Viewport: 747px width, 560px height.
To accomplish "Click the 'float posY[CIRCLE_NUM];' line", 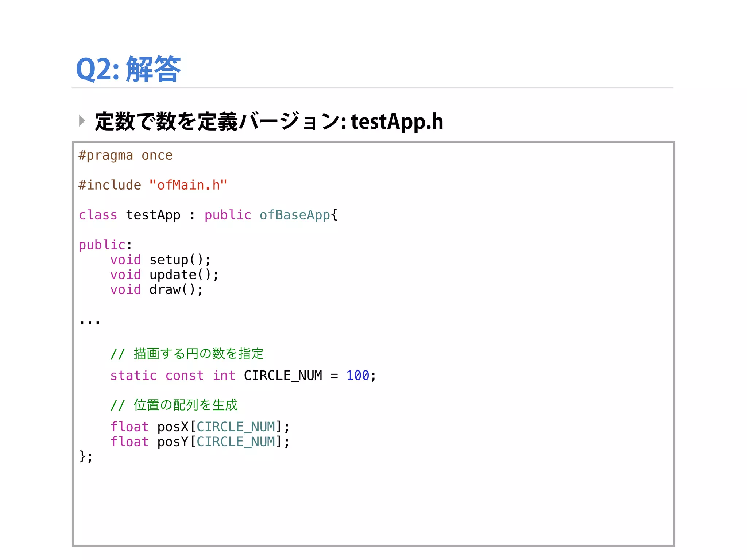I will pyautogui.click(x=200, y=442).
